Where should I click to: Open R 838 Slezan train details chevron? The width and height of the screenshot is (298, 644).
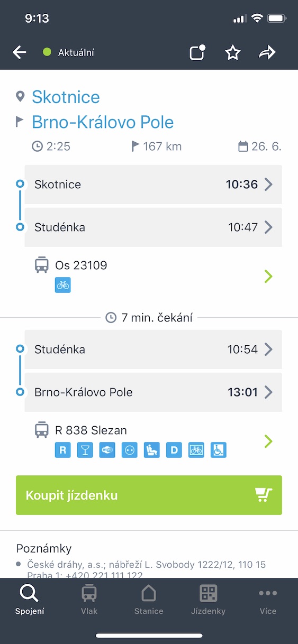coord(268,441)
